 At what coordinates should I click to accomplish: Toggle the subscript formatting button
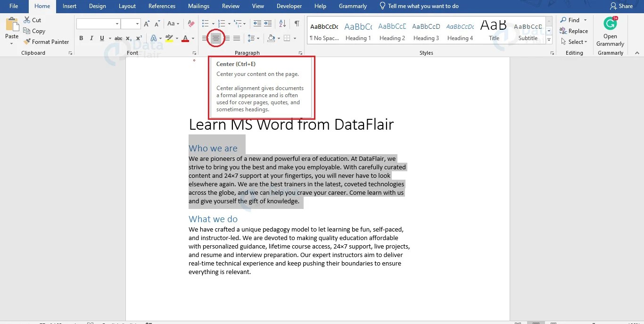pyautogui.click(x=128, y=38)
